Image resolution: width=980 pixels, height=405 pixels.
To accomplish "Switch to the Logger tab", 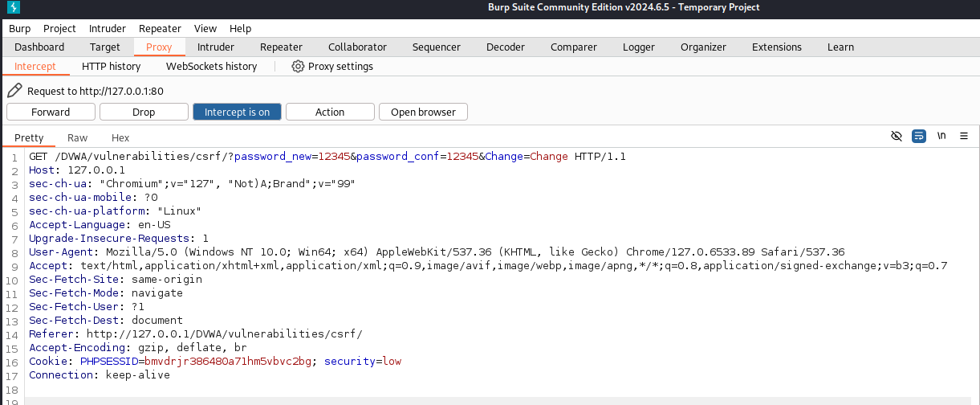I will 639,47.
